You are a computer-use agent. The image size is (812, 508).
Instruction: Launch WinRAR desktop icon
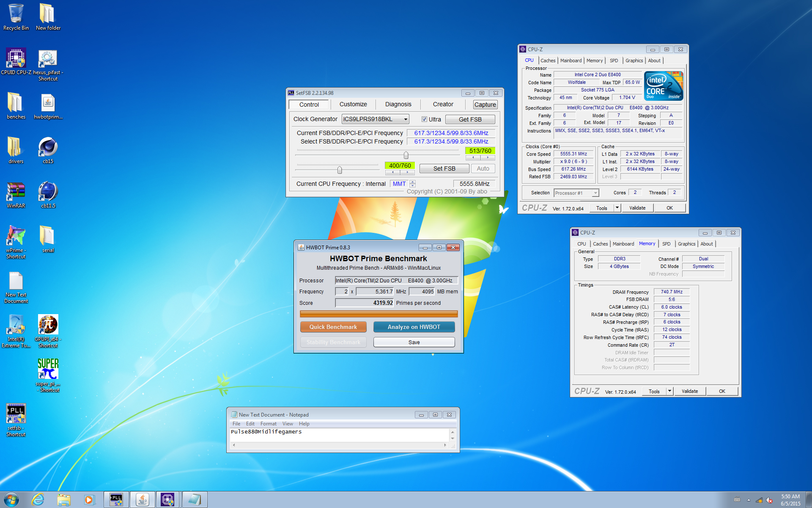coord(16,195)
